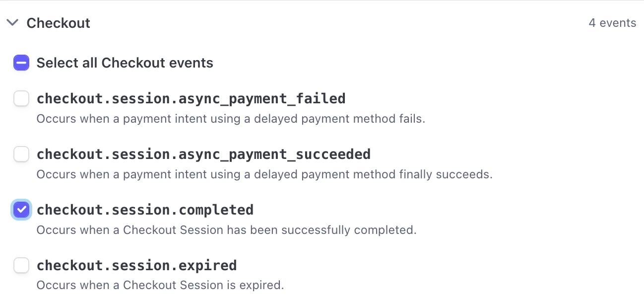Click the down arrow left of Checkout
644x301 pixels.
coord(12,23)
